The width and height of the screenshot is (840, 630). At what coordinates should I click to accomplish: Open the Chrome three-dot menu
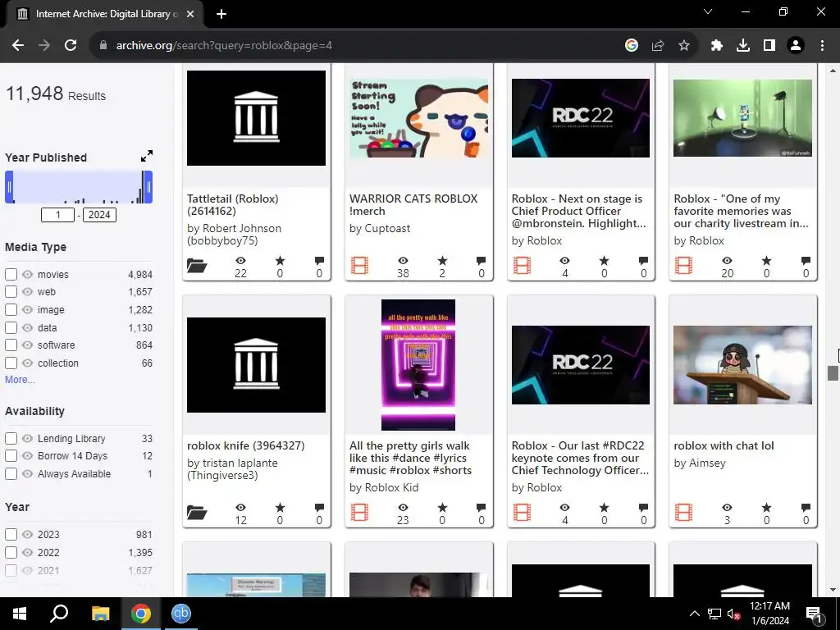pyautogui.click(x=822, y=46)
